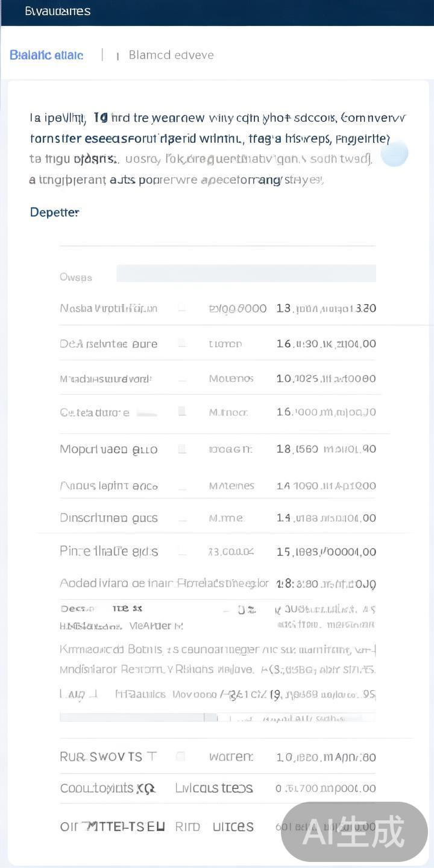The image size is (434, 868).
Task: Check the box on the Mopurl uaeo row
Action: click(182, 449)
